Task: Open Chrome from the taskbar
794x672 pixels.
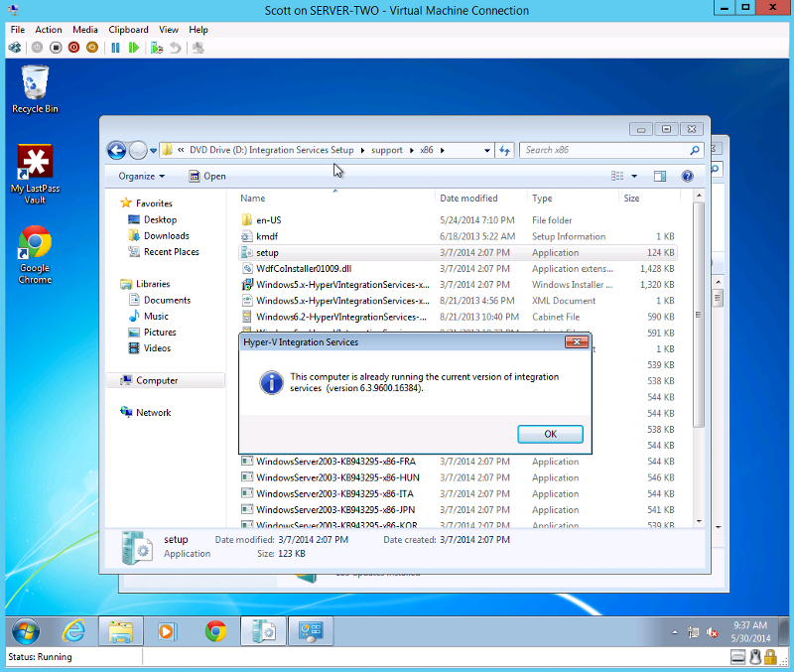Action: point(215,631)
